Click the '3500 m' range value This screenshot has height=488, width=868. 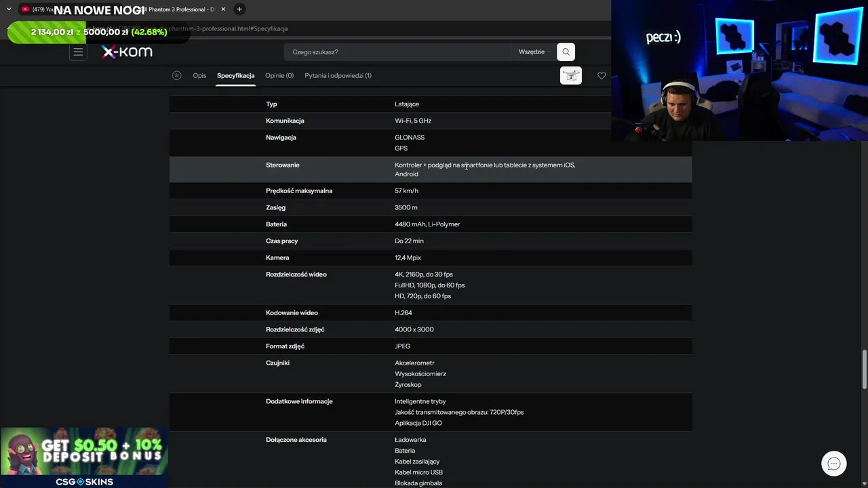(406, 207)
